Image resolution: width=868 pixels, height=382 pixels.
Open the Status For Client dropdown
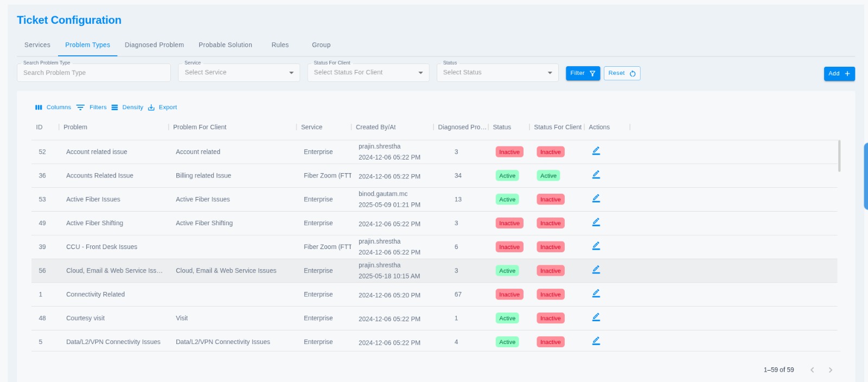pos(368,73)
